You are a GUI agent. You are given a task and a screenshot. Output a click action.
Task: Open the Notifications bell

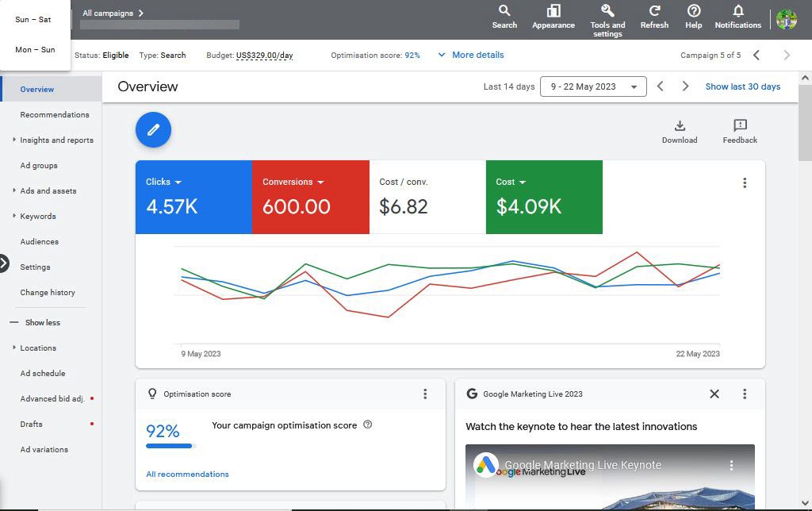point(738,17)
